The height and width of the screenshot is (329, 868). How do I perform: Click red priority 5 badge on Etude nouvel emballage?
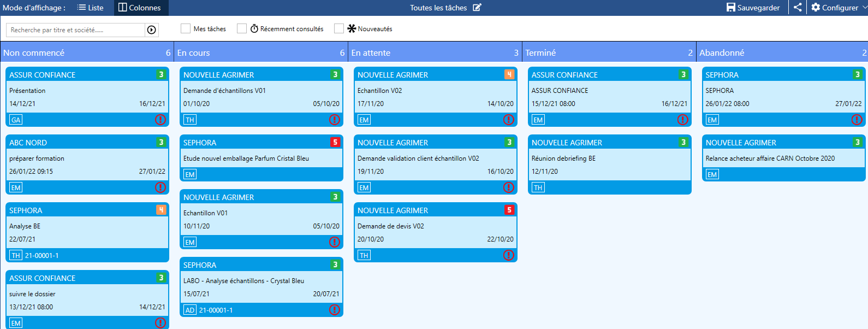335,142
